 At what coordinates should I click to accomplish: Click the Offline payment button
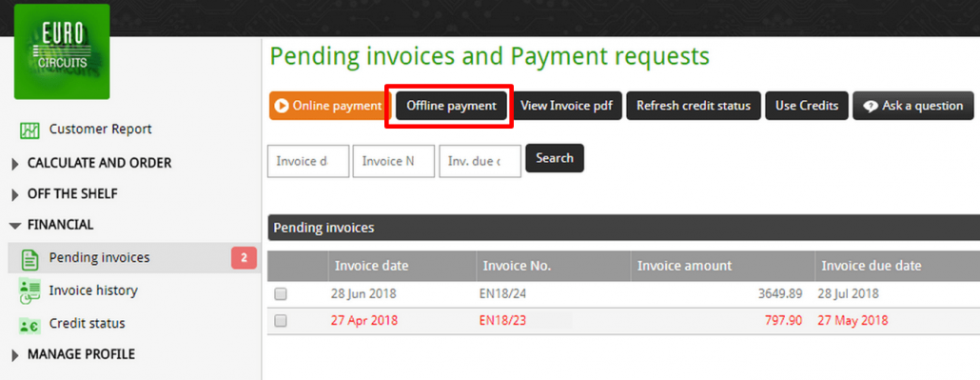[x=451, y=106]
